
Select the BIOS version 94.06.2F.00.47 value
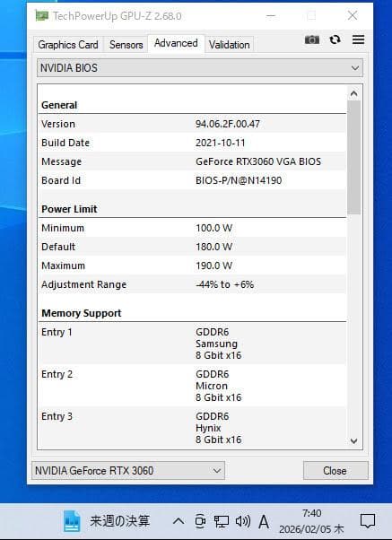click(228, 124)
